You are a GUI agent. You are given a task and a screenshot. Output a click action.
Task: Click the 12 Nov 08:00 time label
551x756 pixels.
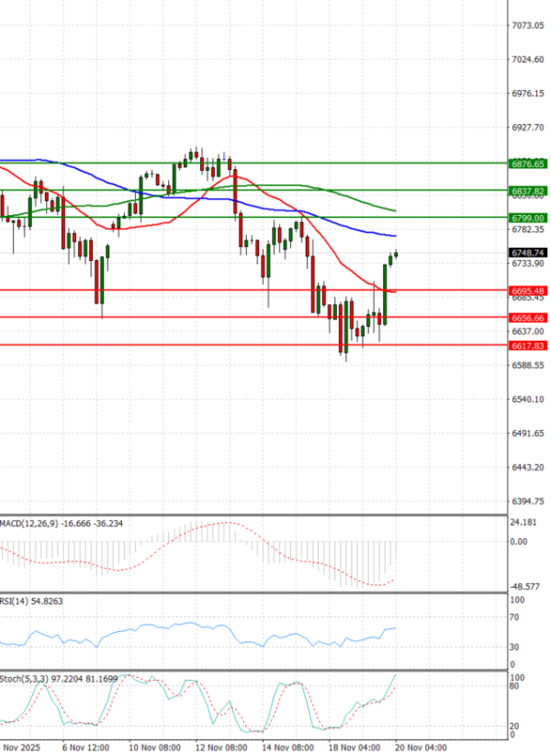pyautogui.click(x=222, y=748)
